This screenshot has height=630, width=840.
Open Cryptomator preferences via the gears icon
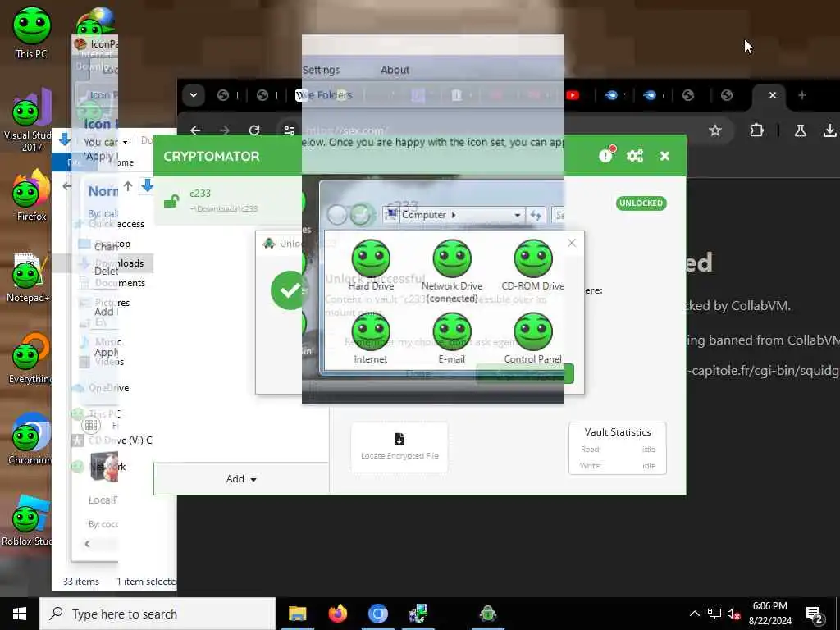[x=635, y=156]
